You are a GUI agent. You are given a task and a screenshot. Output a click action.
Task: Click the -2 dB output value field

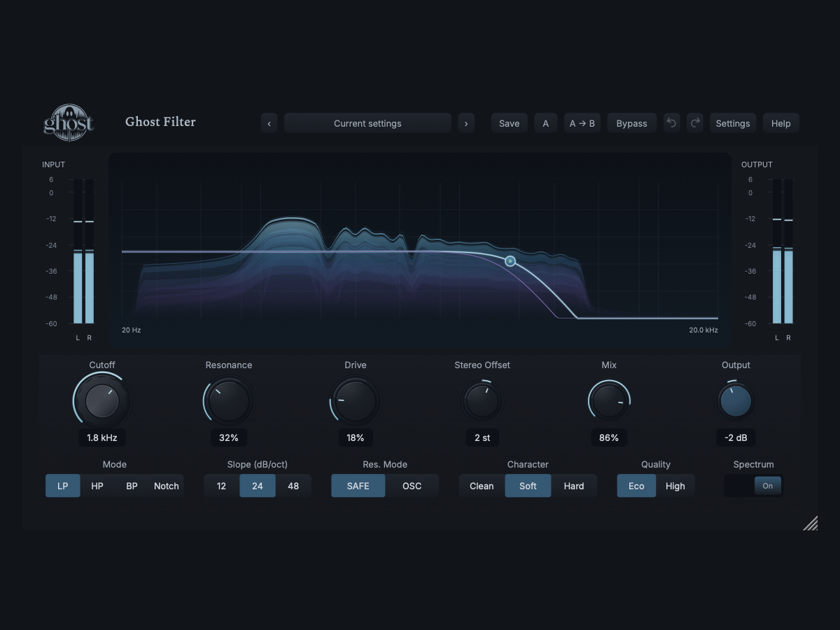[x=736, y=437]
